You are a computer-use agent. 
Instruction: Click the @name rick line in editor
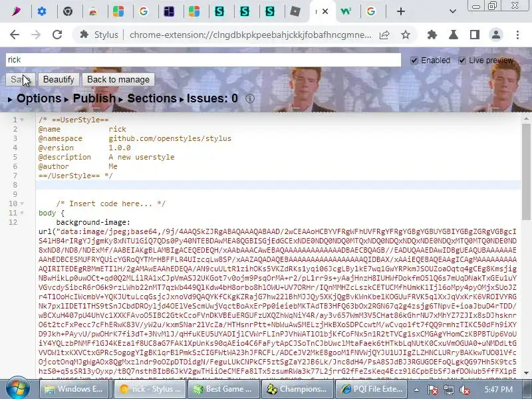(x=82, y=129)
